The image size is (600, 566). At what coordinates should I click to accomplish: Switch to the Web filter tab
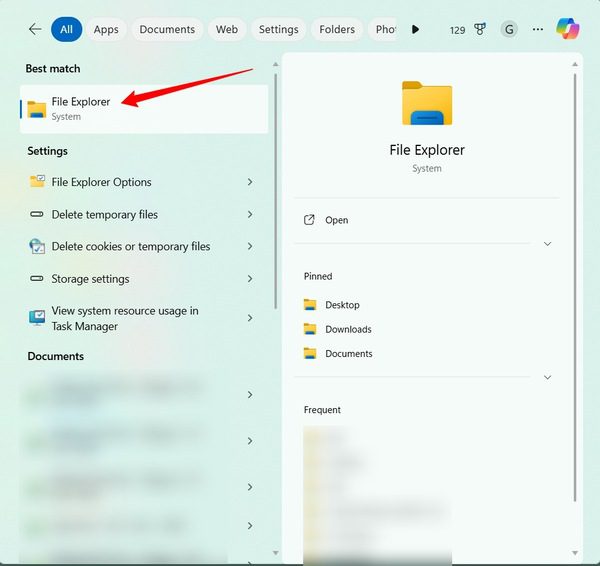coord(227,29)
